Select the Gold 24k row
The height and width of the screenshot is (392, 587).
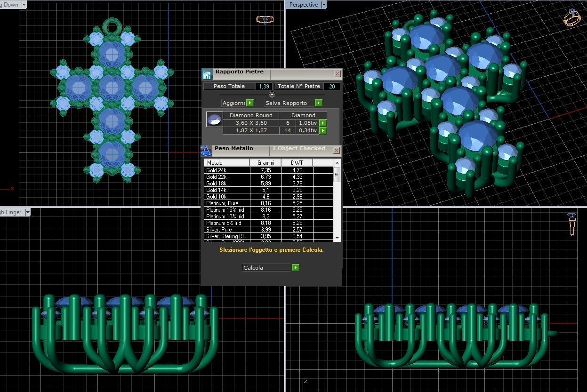pos(269,170)
